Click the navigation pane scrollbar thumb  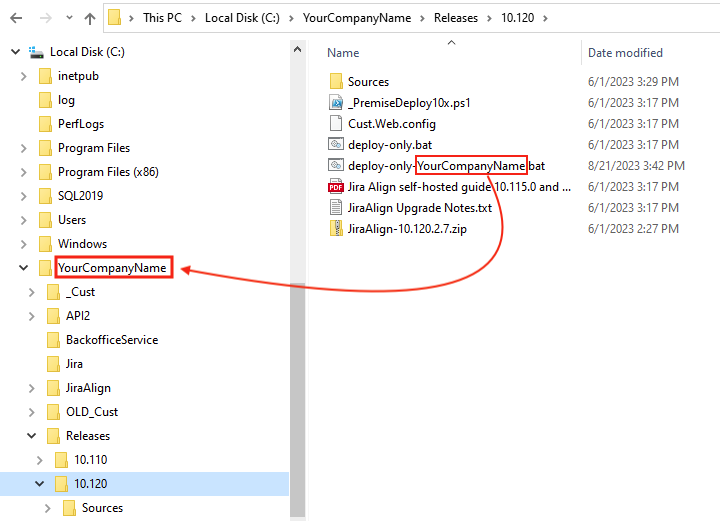point(298,399)
